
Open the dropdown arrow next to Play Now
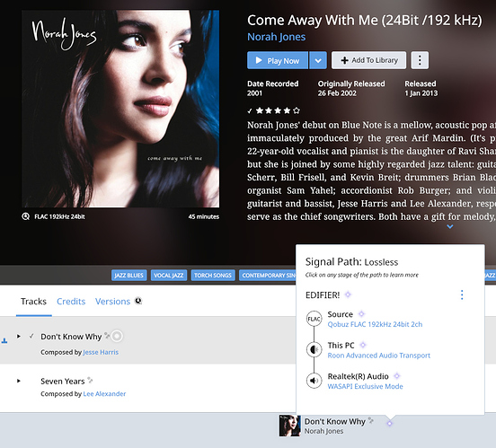(318, 60)
